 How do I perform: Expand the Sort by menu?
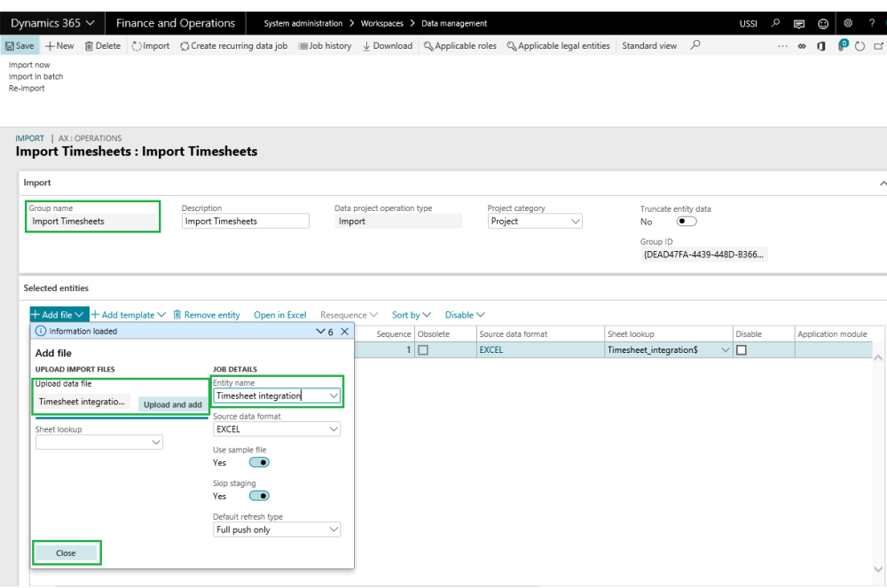tap(412, 315)
